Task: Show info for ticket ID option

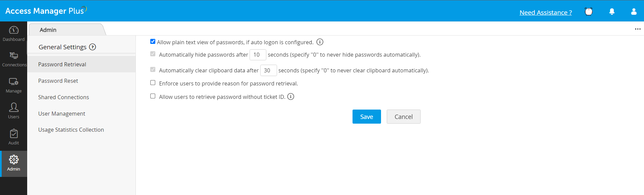Action: tap(291, 97)
